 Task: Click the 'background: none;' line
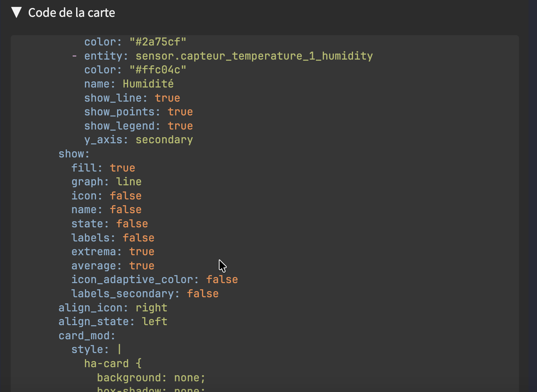pos(151,377)
